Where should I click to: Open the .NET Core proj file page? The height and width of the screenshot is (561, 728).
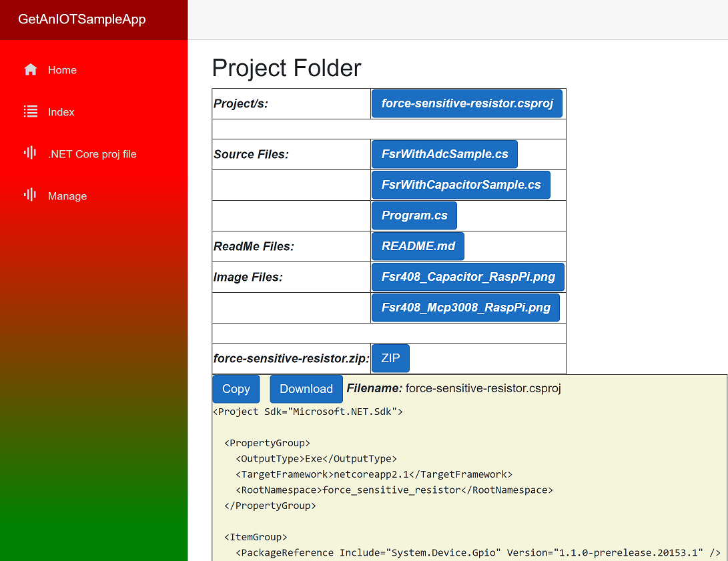pos(92,154)
